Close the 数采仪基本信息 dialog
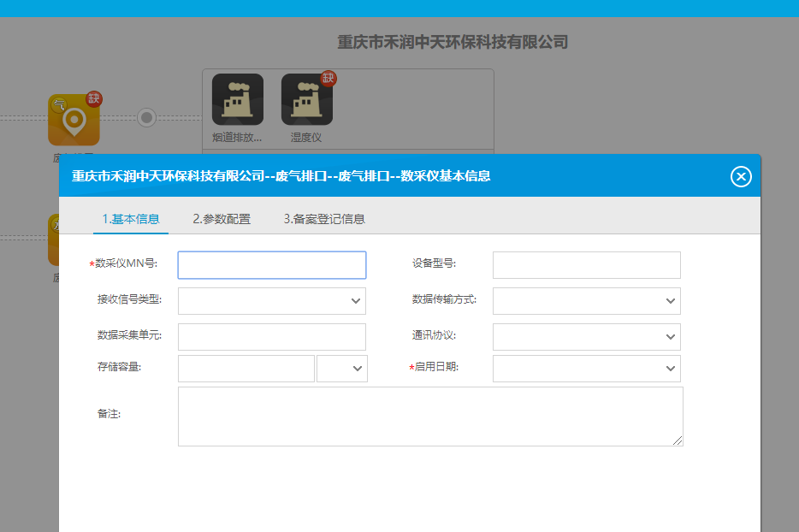The height and width of the screenshot is (532, 799). 741,176
